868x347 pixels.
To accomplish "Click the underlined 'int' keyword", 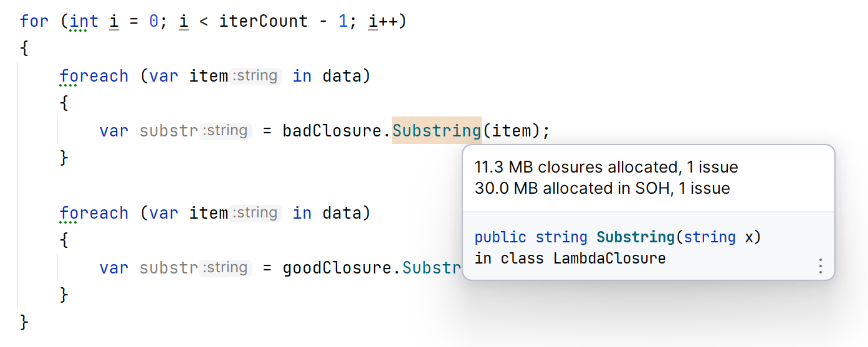I will click(84, 21).
